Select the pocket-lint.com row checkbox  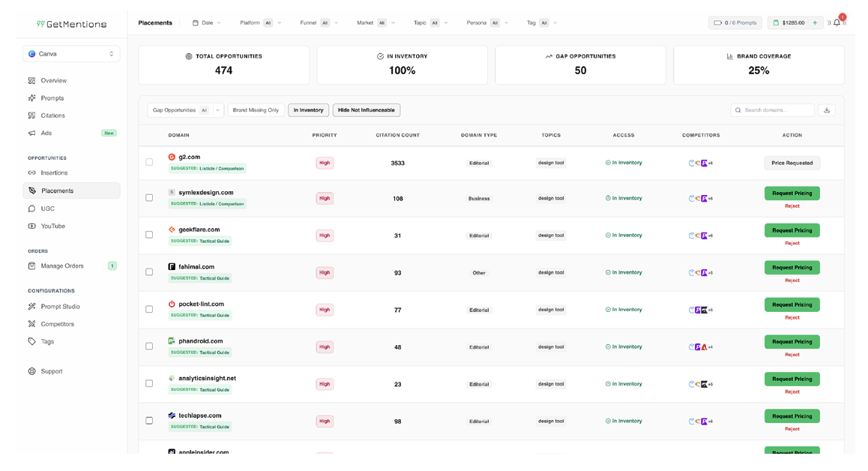[149, 309]
